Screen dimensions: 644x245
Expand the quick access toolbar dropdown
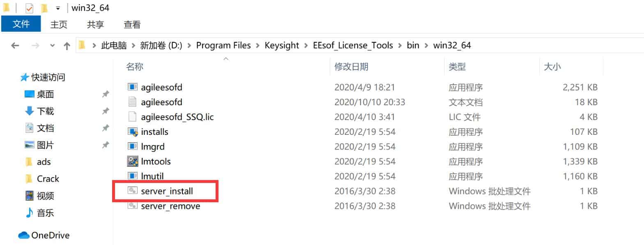tap(58, 8)
